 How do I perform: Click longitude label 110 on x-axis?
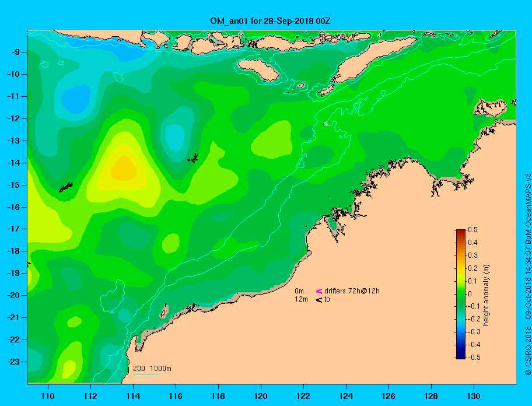point(48,396)
